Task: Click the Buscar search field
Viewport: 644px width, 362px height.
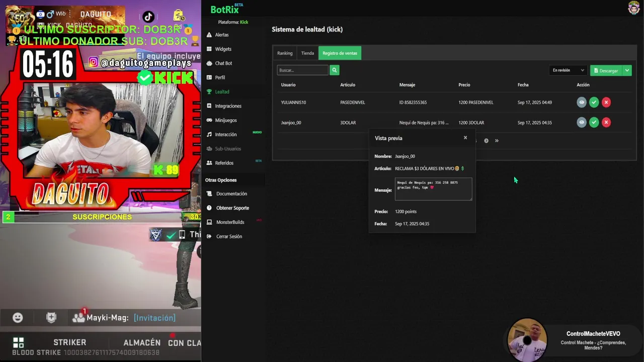Action: point(302,70)
